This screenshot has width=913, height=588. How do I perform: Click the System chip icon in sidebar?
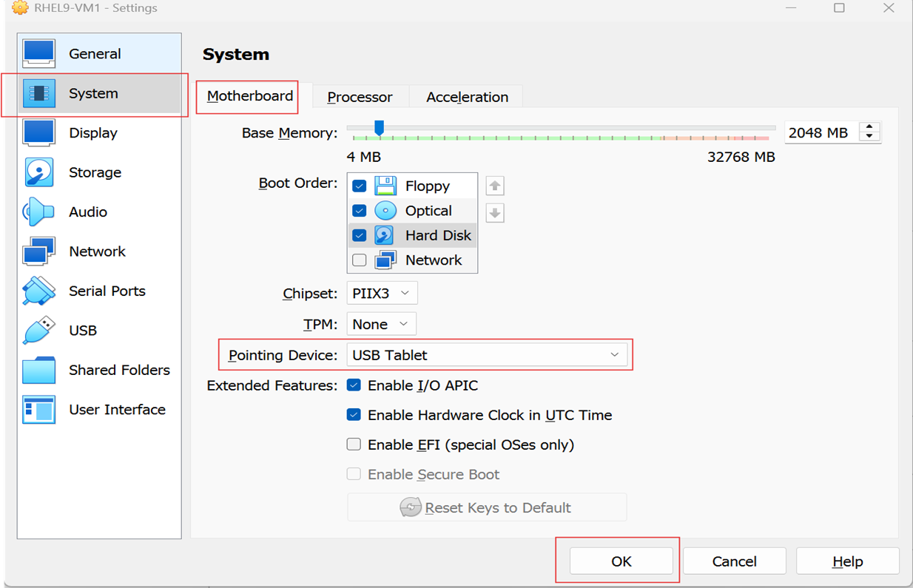pos(38,93)
